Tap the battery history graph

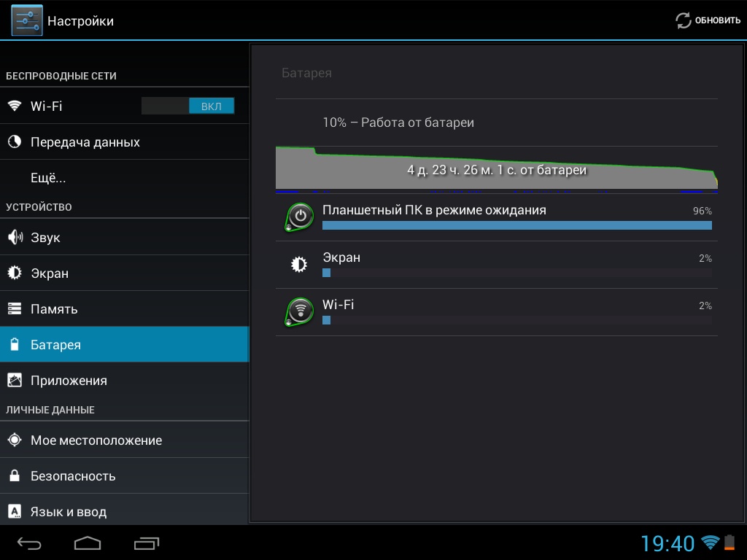point(496,170)
